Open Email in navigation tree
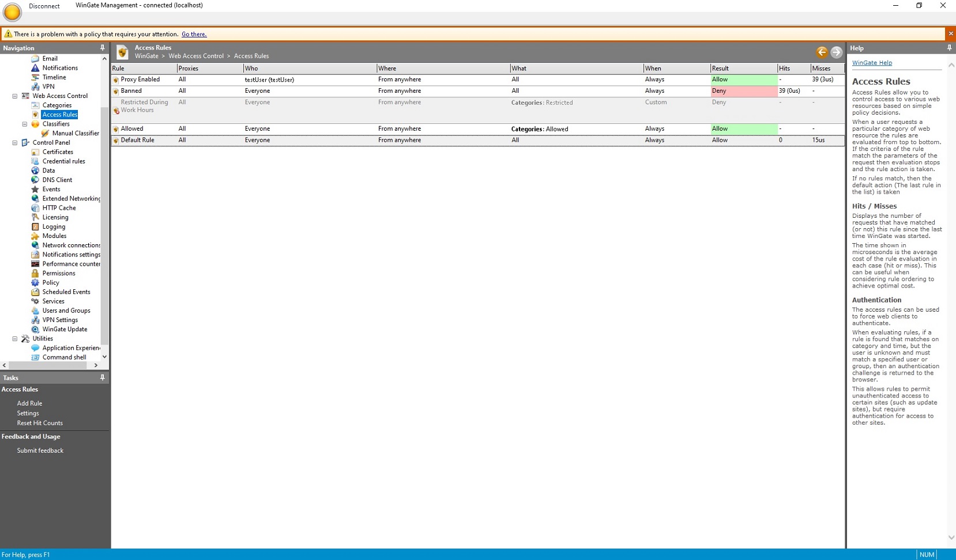 pyautogui.click(x=50, y=59)
